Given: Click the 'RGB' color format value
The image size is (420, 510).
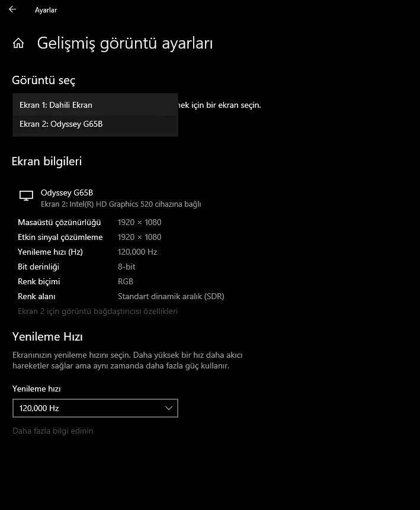Looking at the screenshot, I should (126, 281).
